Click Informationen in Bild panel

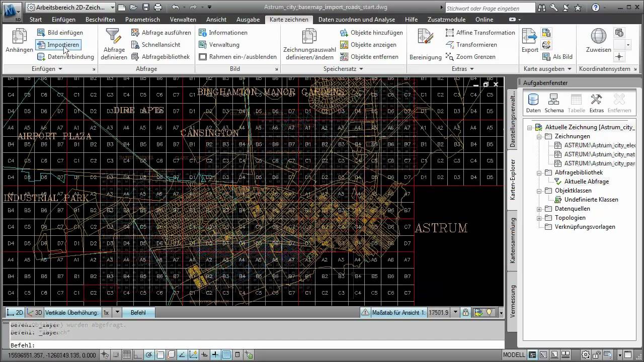coord(223,33)
